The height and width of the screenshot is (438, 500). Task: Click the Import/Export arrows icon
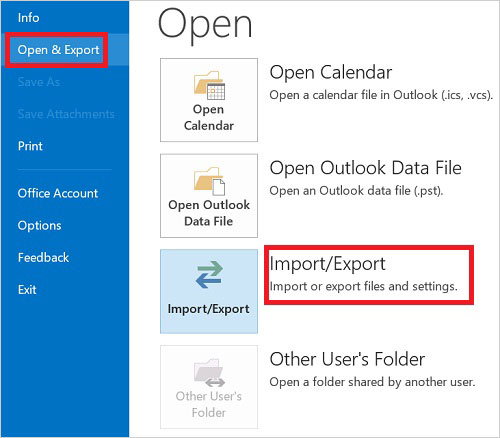click(209, 275)
